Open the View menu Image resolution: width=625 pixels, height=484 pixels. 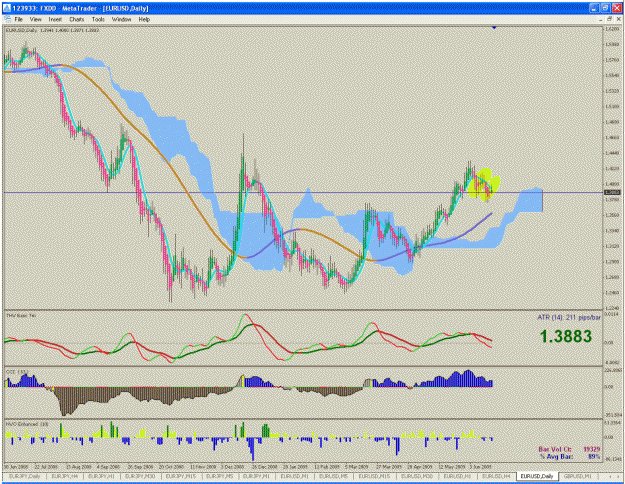[35, 19]
